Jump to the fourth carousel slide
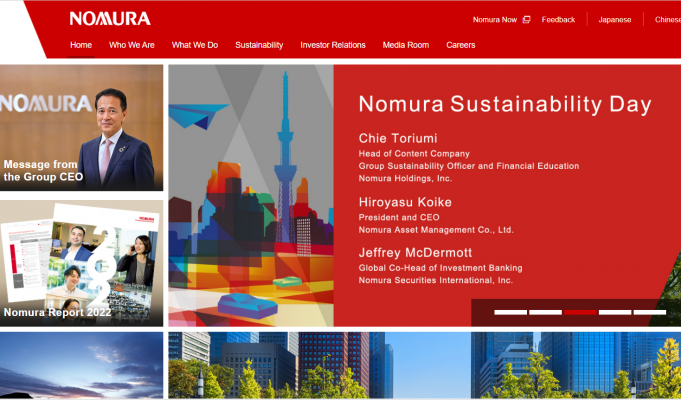 (615, 312)
